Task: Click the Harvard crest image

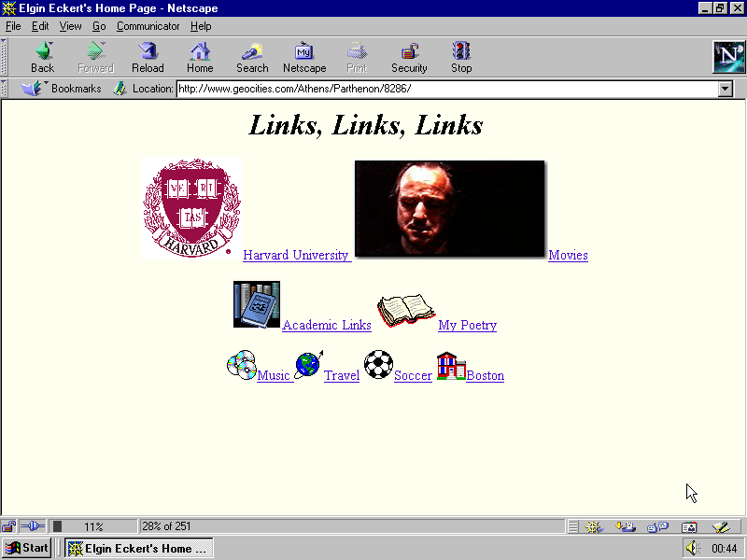Action: point(191,208)
